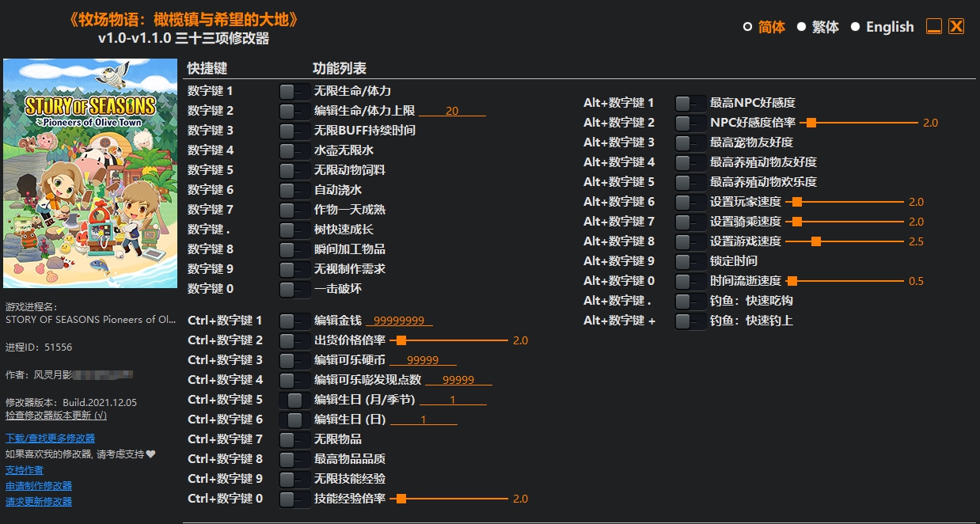Image resolution: width=980 pixels, height=524 pixels.
Task: Click the 编辑生命/体力上限 value 20 field
Action: click(452, 110)
